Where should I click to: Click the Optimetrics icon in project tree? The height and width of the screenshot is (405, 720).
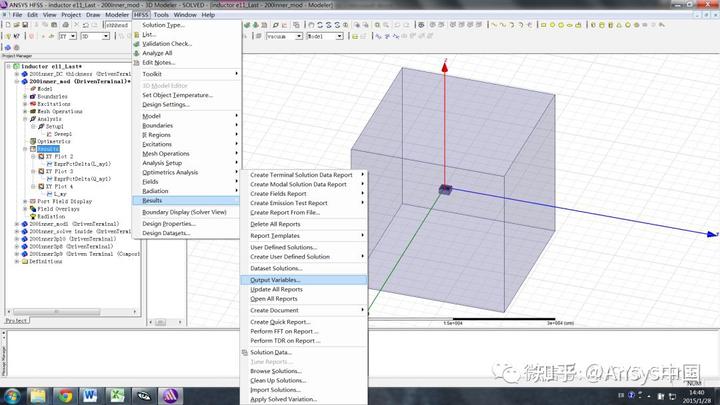point(33,141)
